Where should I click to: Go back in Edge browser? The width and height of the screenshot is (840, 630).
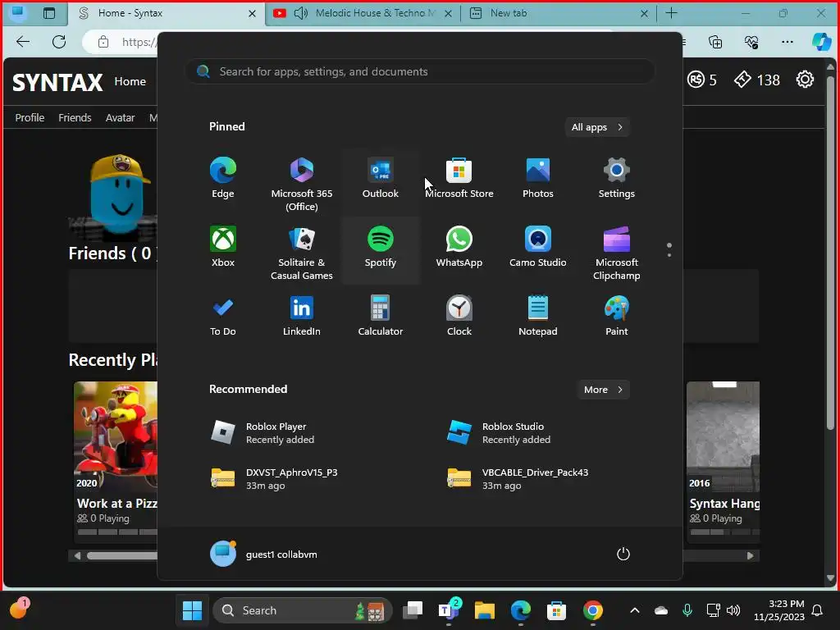[23, 42]
